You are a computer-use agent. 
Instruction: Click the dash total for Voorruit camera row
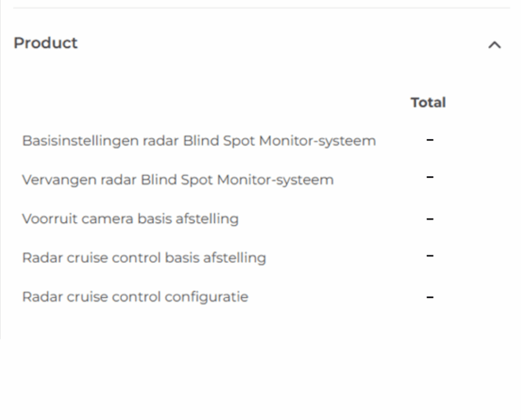(430, 219)
